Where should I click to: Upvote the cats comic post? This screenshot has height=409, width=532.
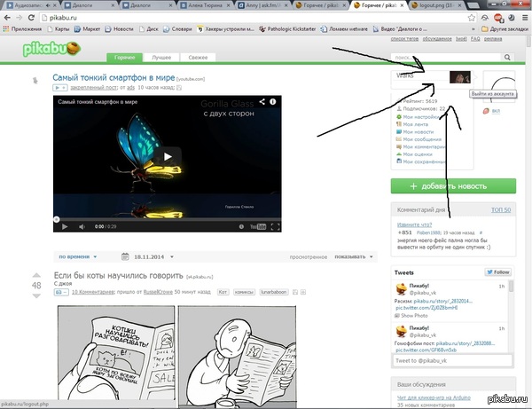[36, 274]
